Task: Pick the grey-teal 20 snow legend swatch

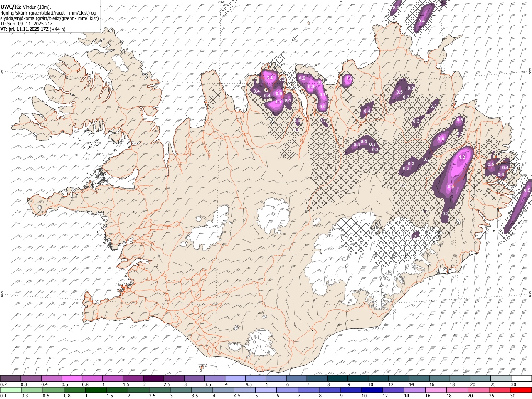Action: click(x=480, y=378)
